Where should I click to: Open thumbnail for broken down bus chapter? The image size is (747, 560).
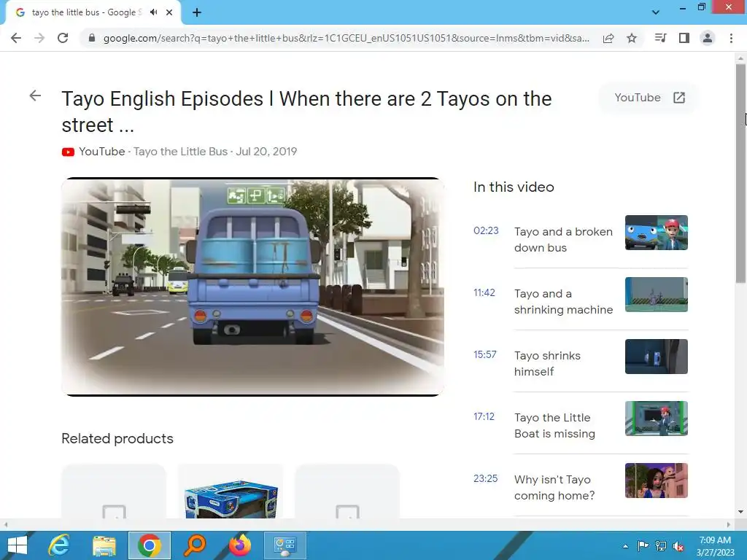pos(656,233)
